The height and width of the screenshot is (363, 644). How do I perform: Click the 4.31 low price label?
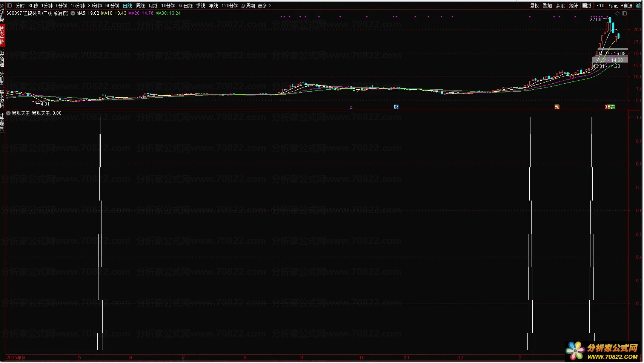click(45, 104)
